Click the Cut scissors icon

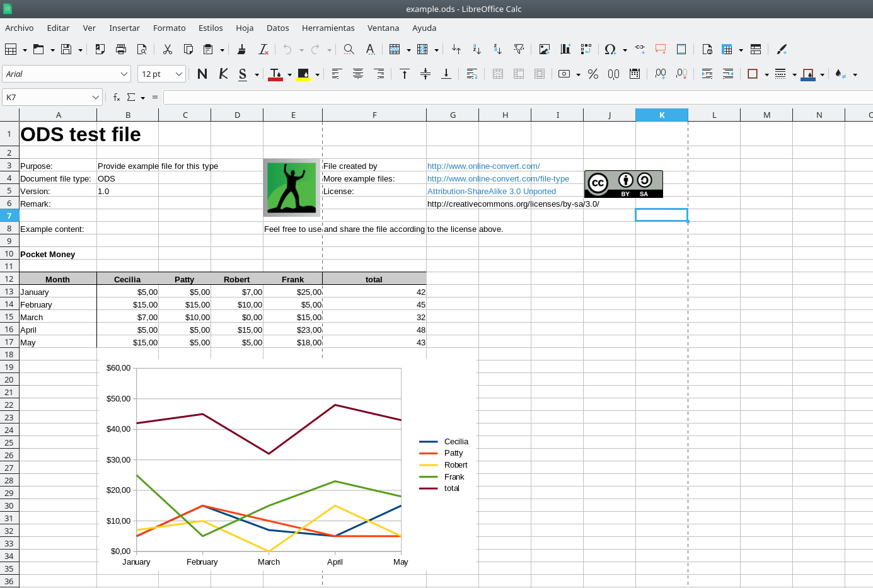click(167, 49)
